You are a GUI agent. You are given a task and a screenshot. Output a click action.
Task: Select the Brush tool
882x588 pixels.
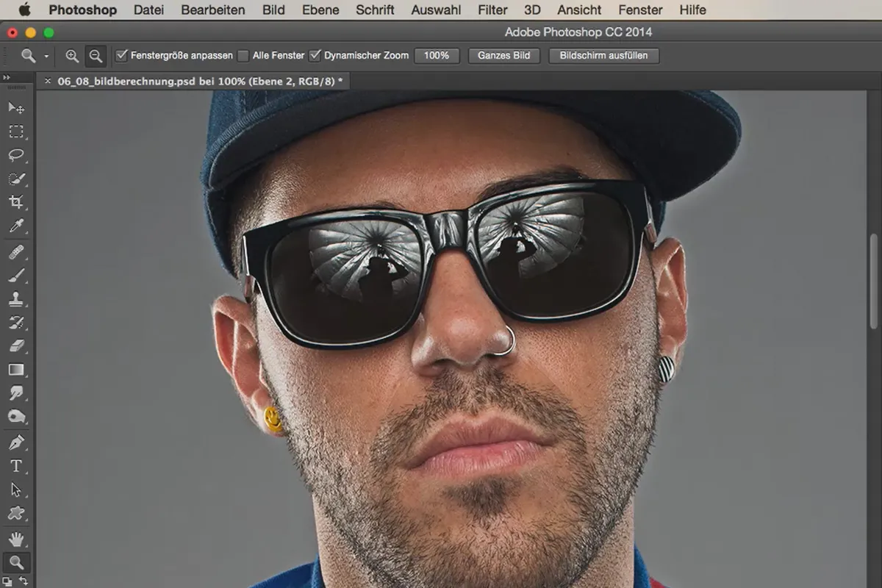[x=16, y=276]
